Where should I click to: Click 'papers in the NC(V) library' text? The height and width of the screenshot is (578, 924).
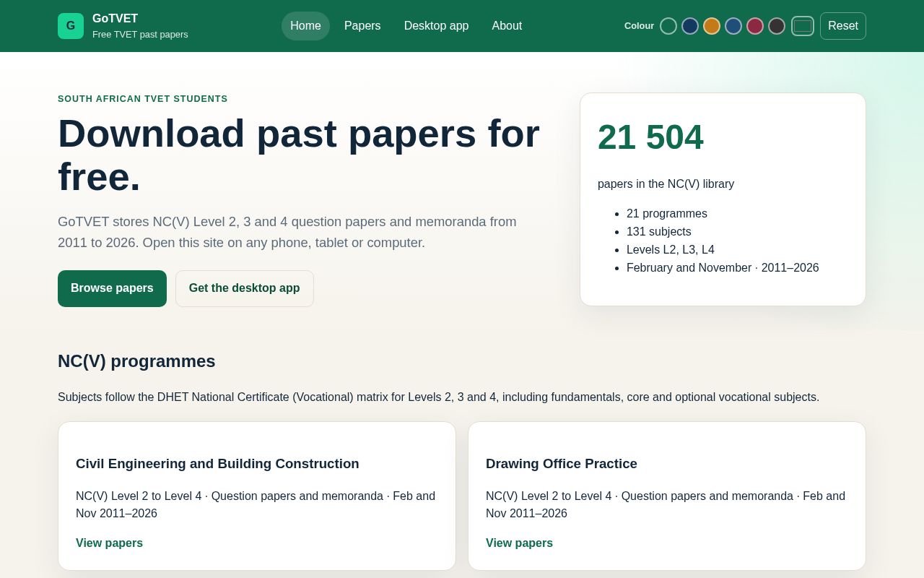666,184
